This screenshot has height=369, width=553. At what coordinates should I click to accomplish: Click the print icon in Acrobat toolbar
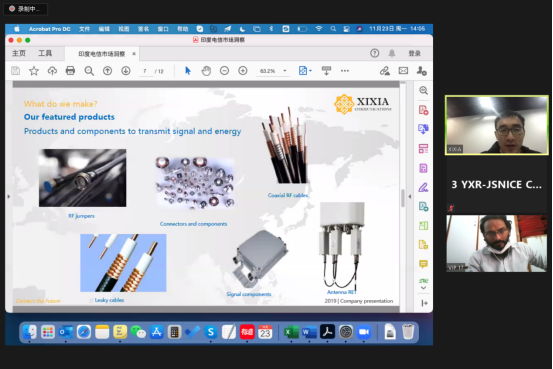click(x=70, y=71)
